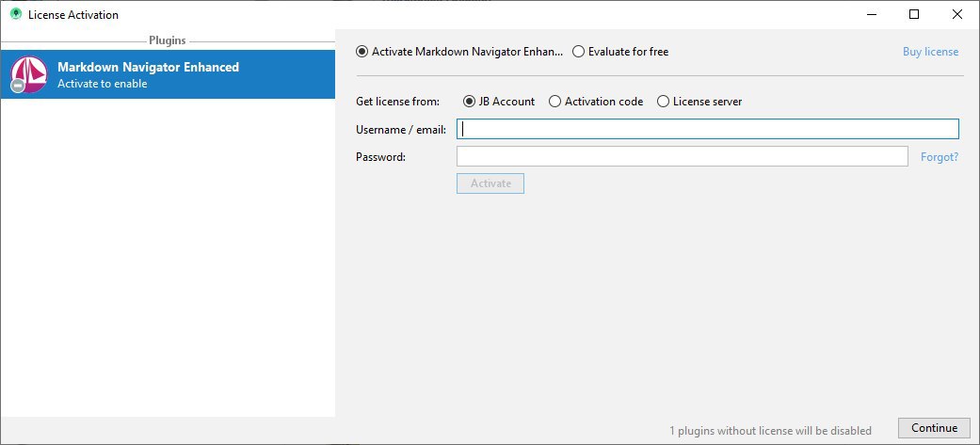
Task: Choose the Evaluate for free option
Action: pos(620,51)
